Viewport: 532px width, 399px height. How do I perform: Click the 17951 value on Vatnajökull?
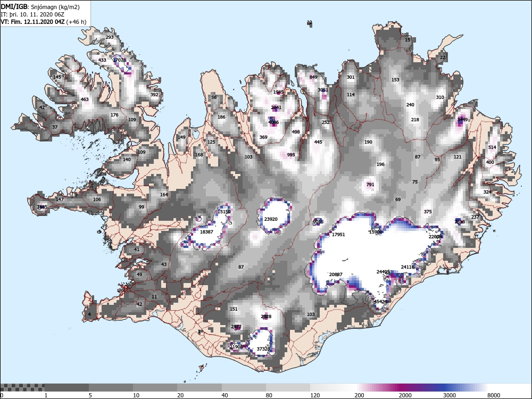(338, 235)
